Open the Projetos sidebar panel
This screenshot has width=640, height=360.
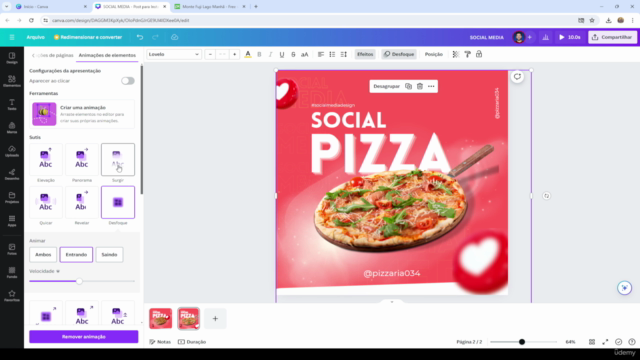[x=12, y=198]
